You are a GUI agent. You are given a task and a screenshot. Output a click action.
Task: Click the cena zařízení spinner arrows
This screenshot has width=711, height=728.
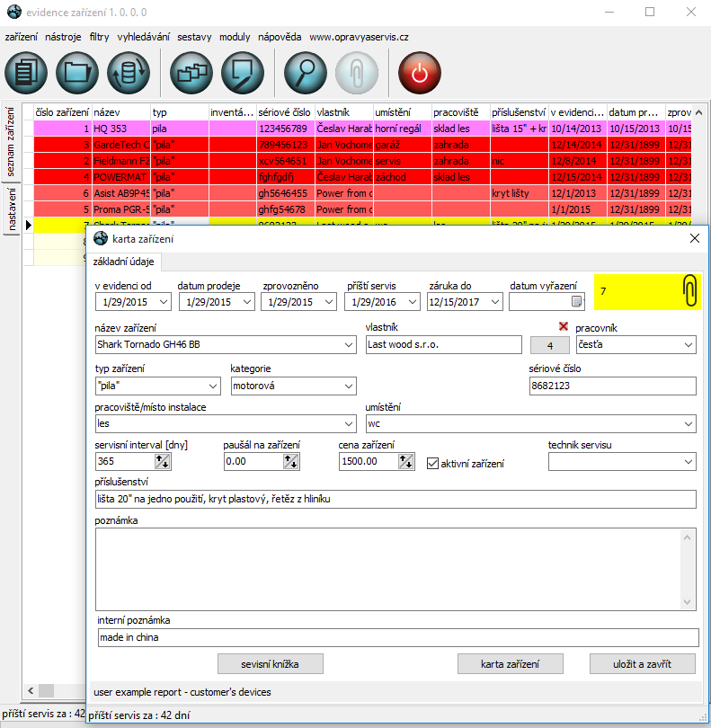tap(405, 461)
